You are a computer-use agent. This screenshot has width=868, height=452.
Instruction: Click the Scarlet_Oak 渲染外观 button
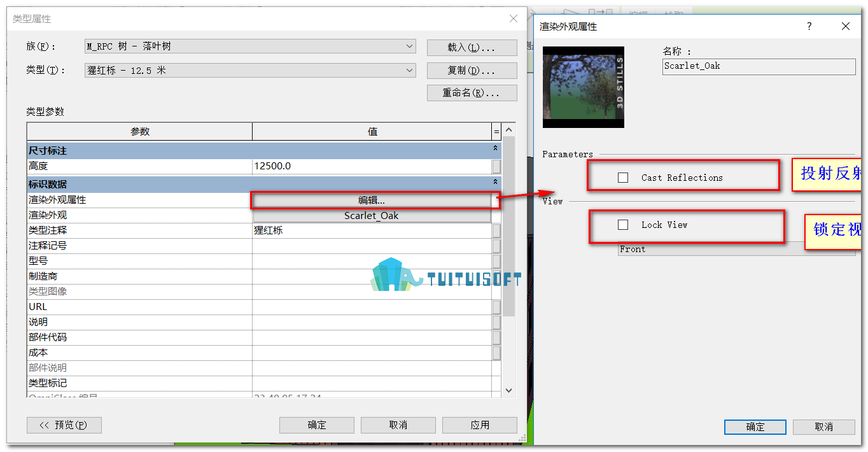tap(372, 216)
